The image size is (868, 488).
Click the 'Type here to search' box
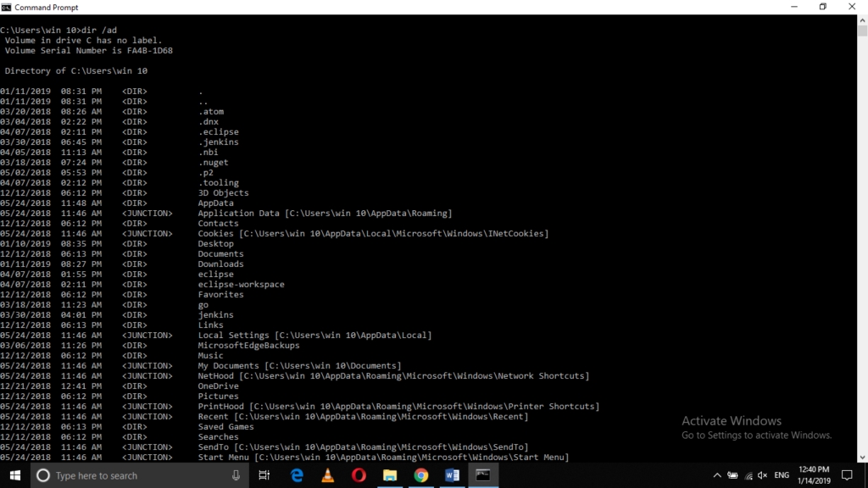[127, 475]
